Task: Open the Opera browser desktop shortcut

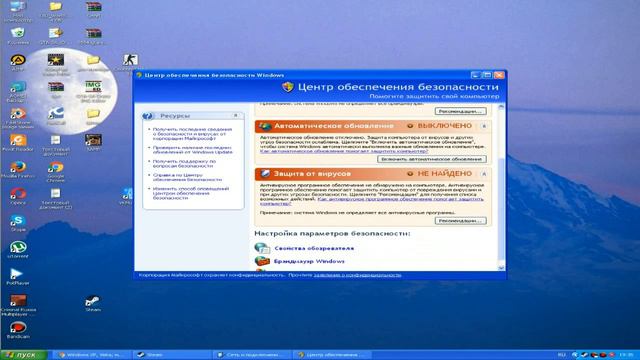Action: click(18, 194)
